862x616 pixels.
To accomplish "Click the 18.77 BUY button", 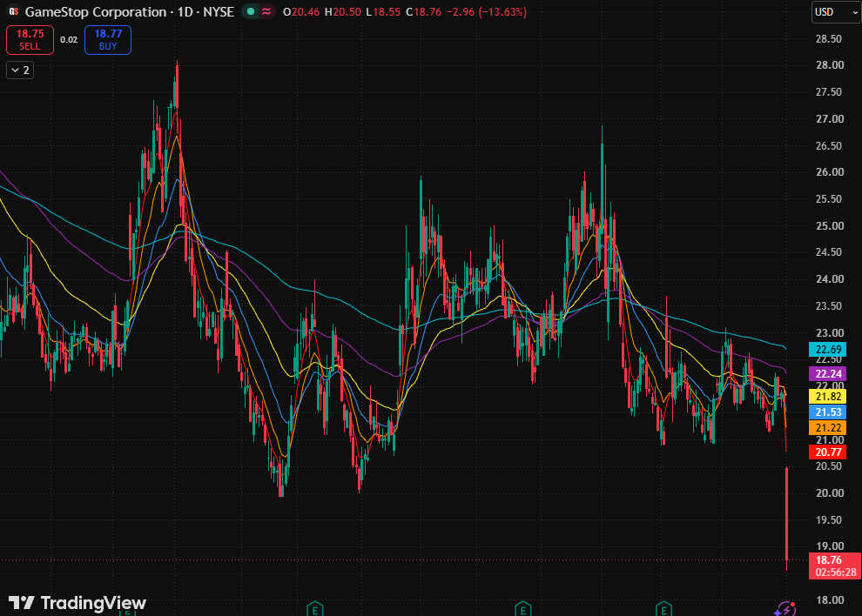I will pos(108,39).
